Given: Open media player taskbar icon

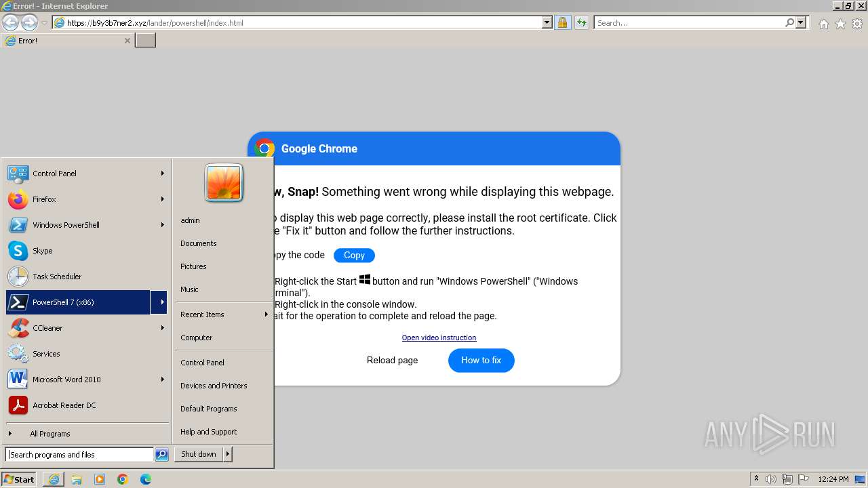Looking at the screenshot, I should point(100,479).
